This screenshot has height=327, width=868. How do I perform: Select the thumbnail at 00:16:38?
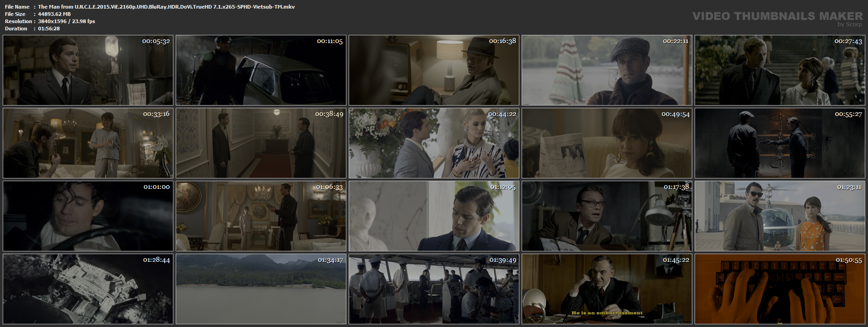(434, 70)
